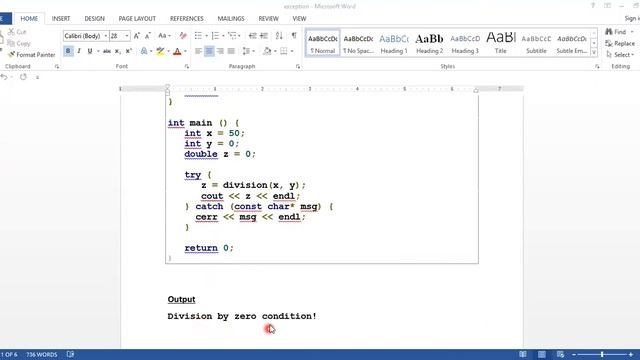Click the Grow Font icon

[x=137, y=36]
